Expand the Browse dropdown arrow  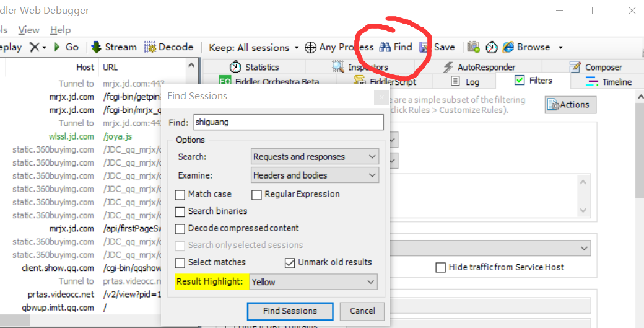(x=560, y=47)
